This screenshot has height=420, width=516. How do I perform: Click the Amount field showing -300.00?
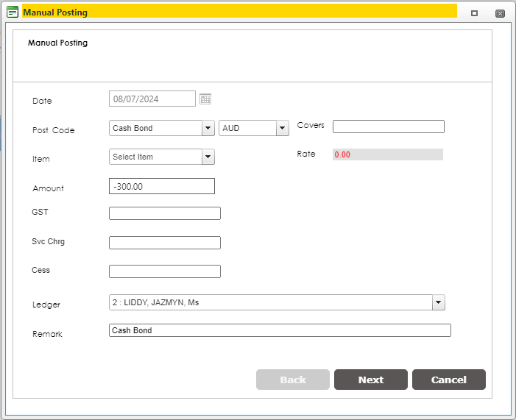(162, 186)
